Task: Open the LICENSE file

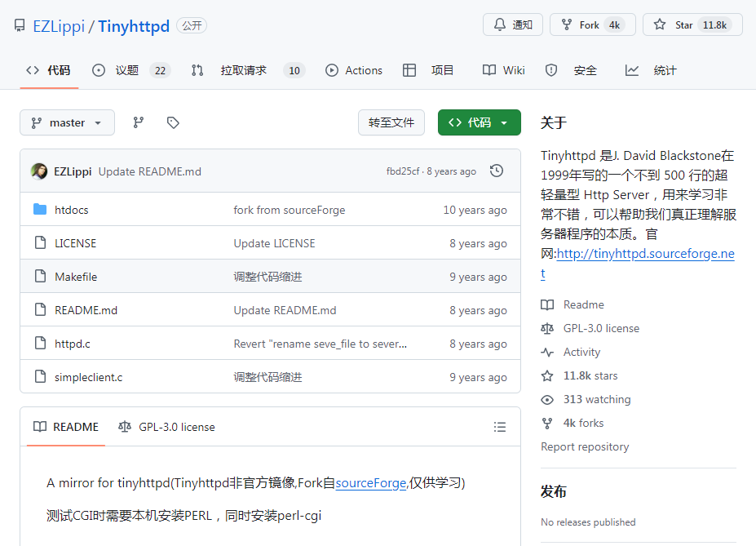Action: point(75,243)
